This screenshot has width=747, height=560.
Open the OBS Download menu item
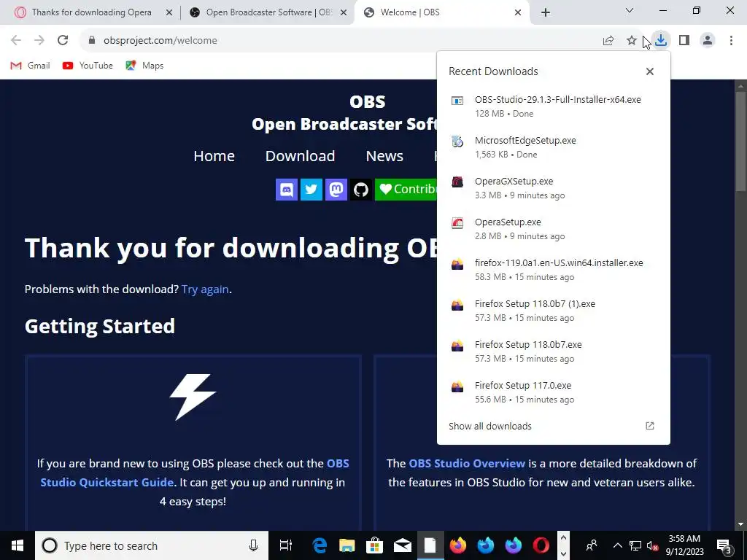click(x=300, y=156)
